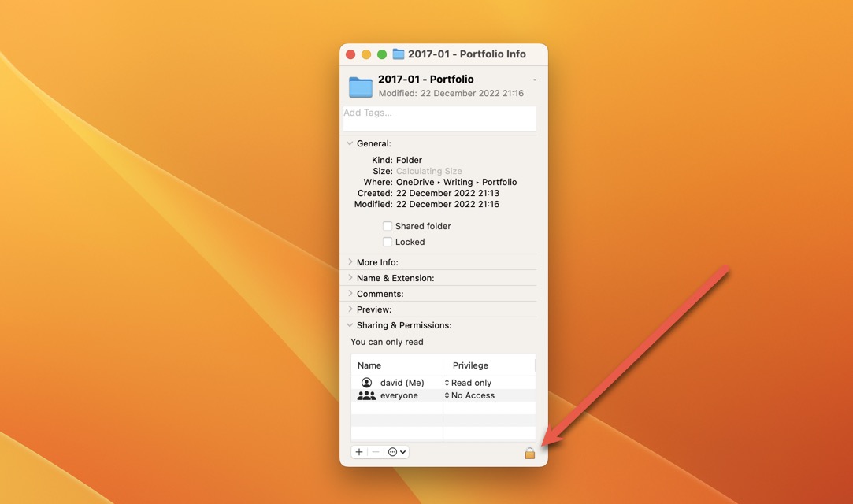Expand the Name & Extension section
853x504 pixels.
click(350, 277)
